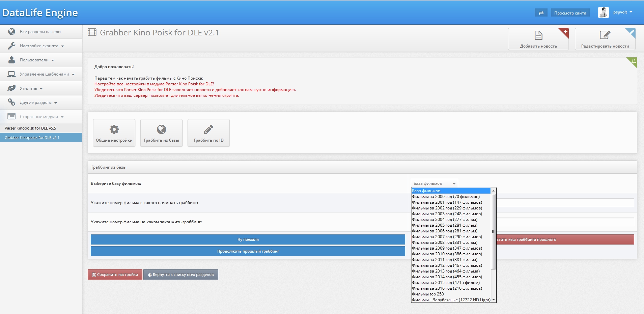The image size is (644, 314).
Task: Select Фильмы за 2014 год (455 фильмов)
Action: [x=451, y=277]
